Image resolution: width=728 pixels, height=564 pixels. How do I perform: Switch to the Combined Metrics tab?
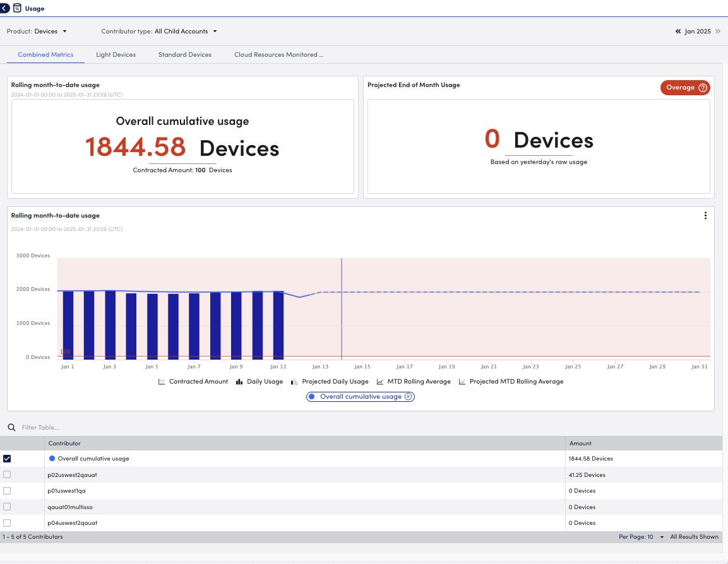(45, 54)
